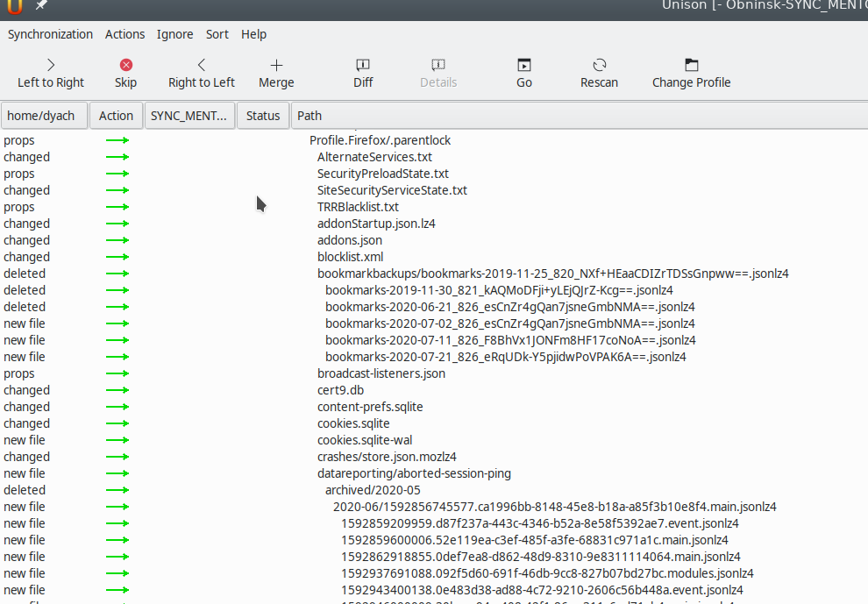Select the 1592862918855 main.jsonlz4 row
The image size is (868, 604).
pos(434,557)
